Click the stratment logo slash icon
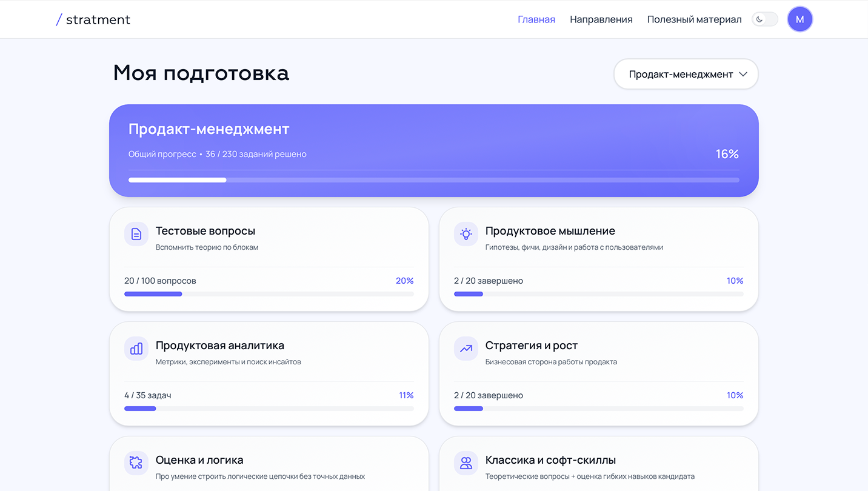This screenshot has width=868, height=491. [58, 19]
